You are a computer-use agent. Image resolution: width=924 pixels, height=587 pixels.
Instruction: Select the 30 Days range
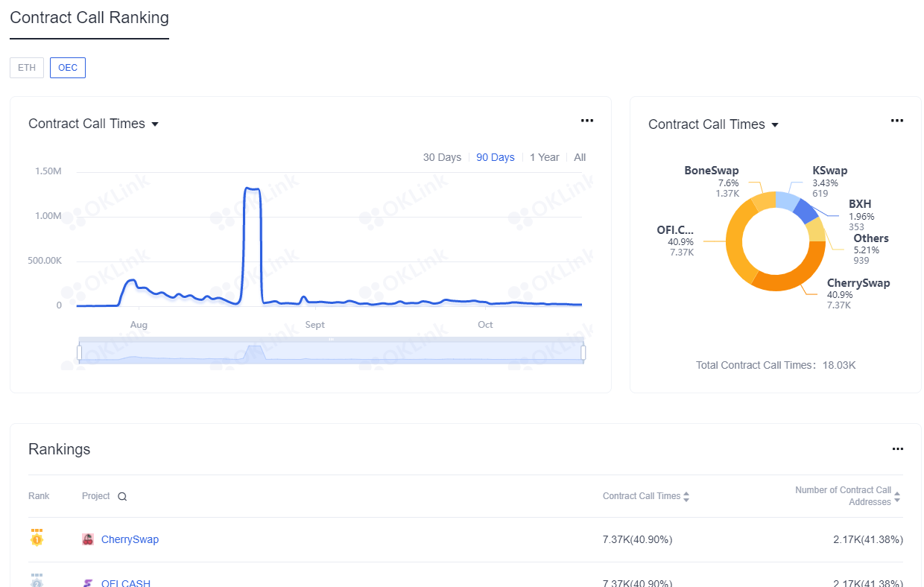(x=442, y=157)
